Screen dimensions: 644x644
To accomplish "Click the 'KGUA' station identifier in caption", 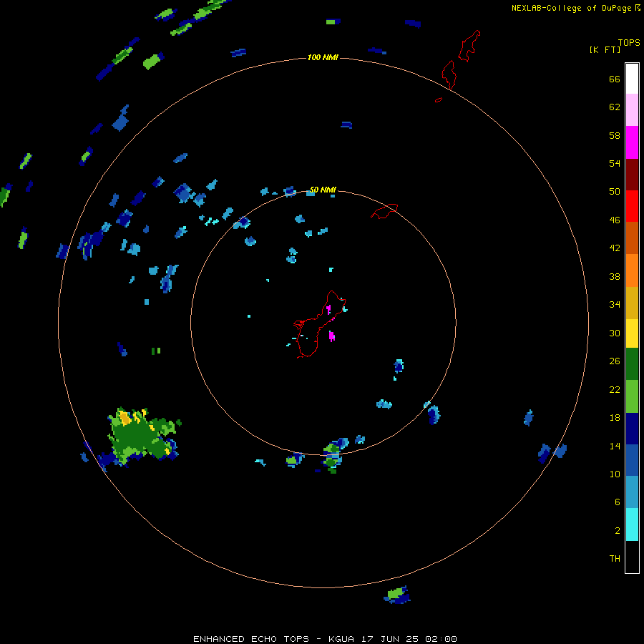I will (x=341, y=639).
